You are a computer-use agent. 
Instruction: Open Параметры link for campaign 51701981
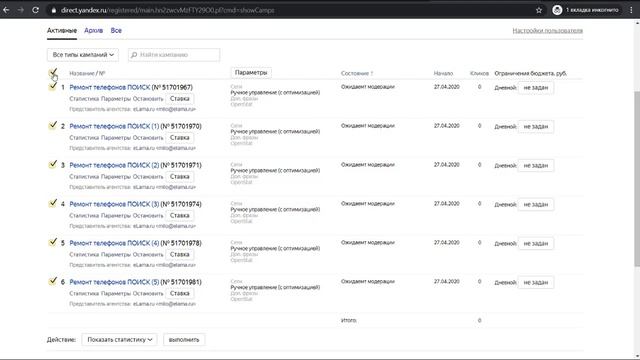[116, 293]
